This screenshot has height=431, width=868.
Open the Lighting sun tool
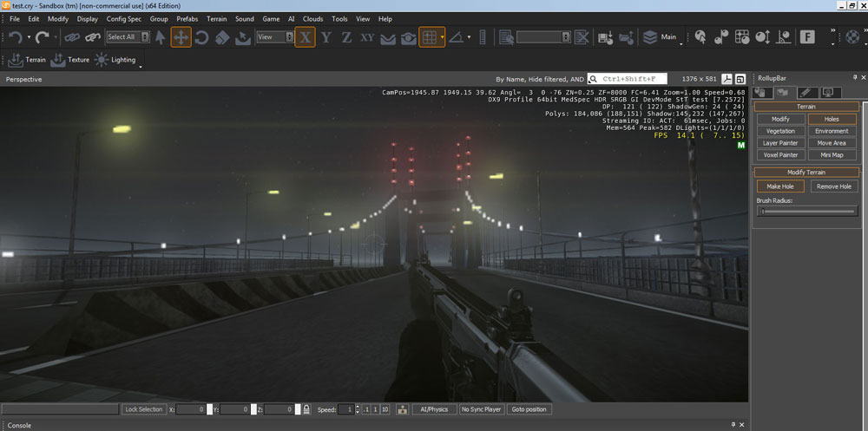coord(115,60)
